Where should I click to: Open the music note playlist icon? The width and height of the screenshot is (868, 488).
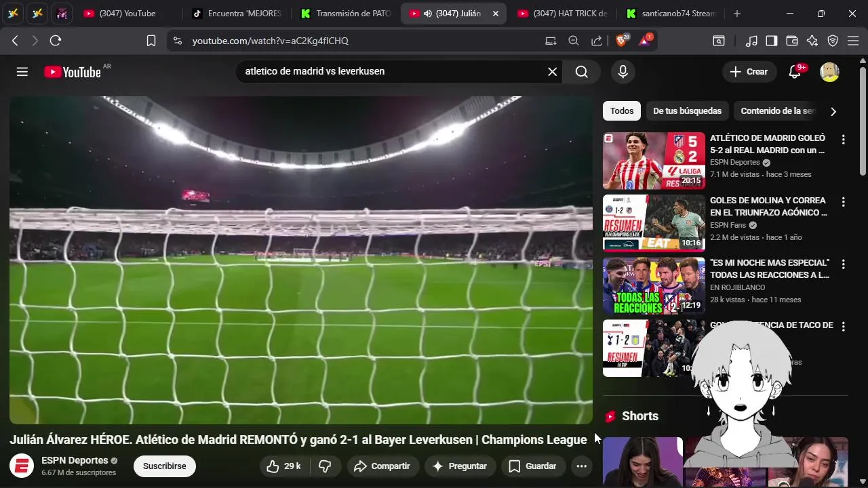[751, 41]
